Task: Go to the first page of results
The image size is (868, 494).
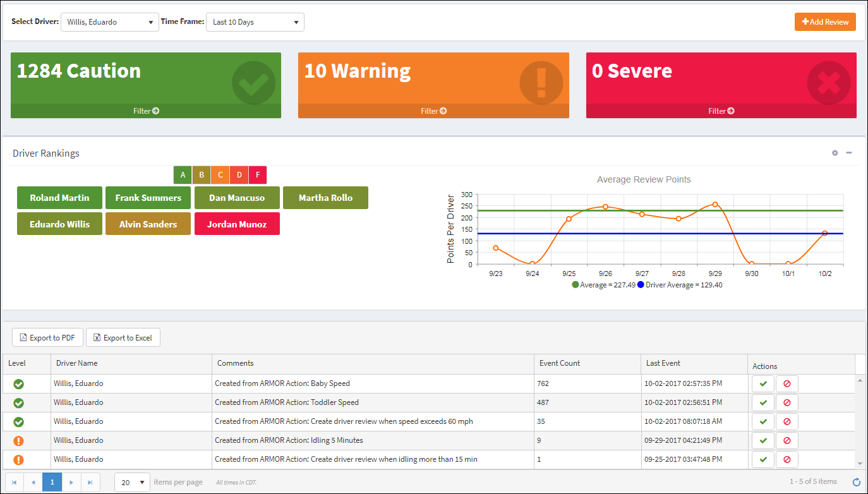Action: 14,482
